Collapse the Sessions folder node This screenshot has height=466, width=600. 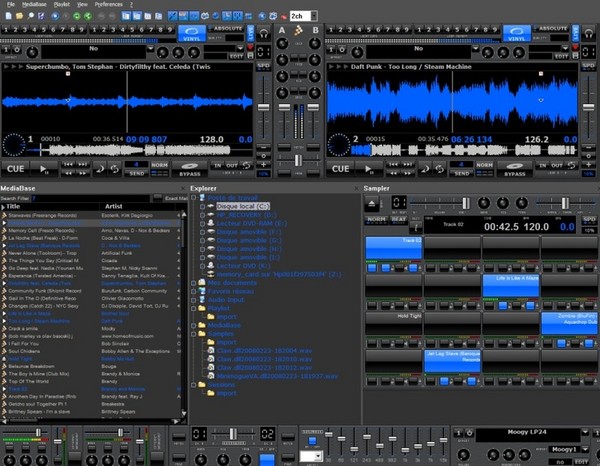pyautogui.click(x=194, y=385)
